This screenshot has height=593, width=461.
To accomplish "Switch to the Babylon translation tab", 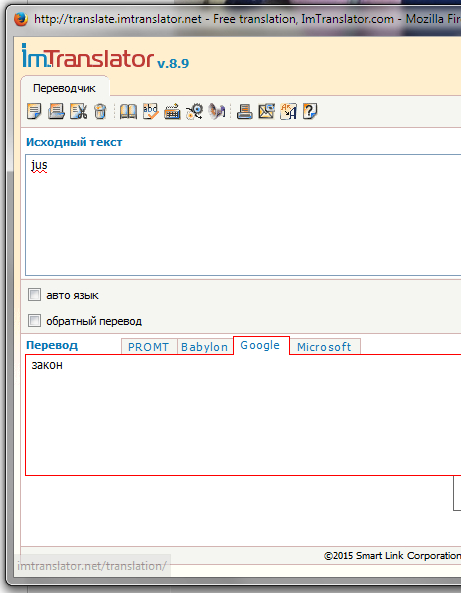I will (x=205, y=347).
